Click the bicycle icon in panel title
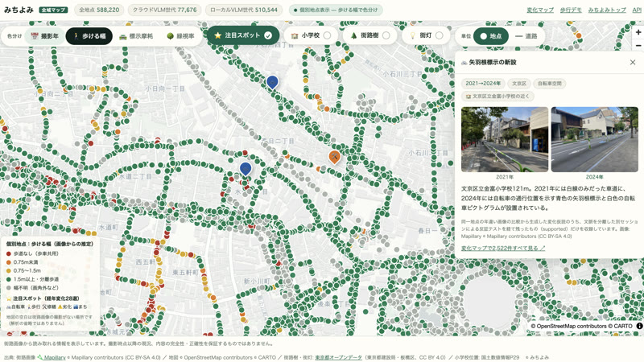 point(464,63)
